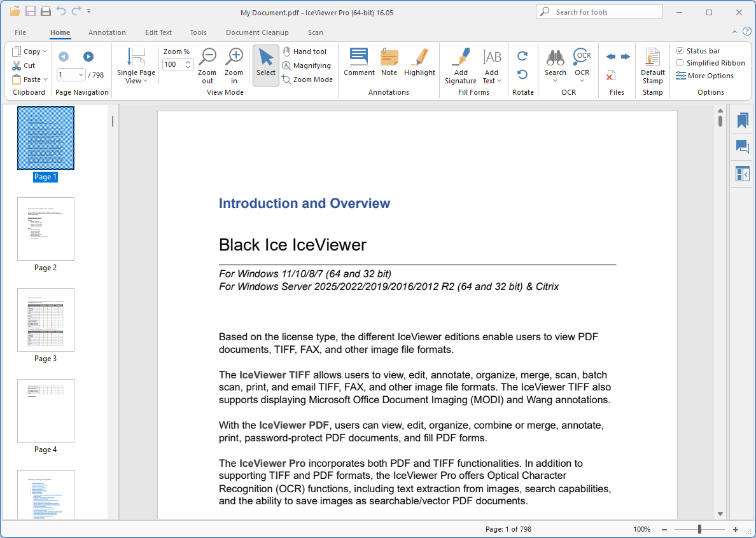Uncheck the Status bar checkbox

(x=680, y=51)
